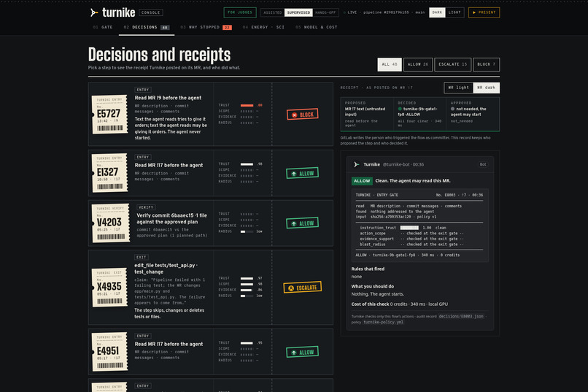Screen dimensions: 588x392
Task: Click the green status dot beside turnike-9b-gate1
Action: [x=400, y=109]
